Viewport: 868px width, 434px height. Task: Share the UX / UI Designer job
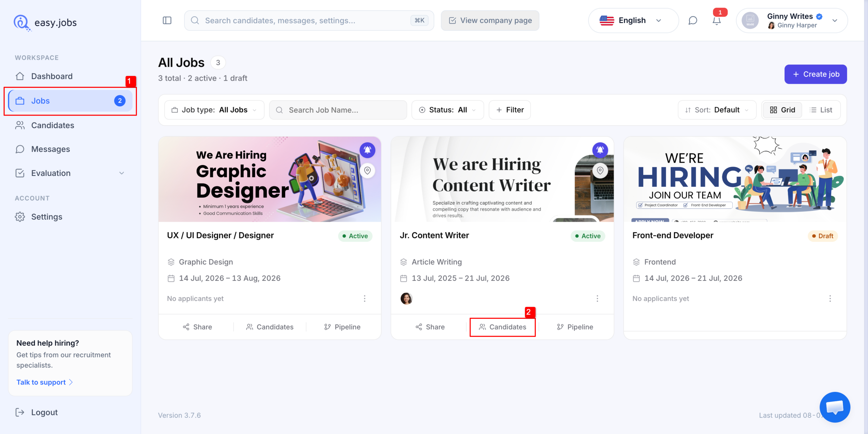[x=197, y=327]
